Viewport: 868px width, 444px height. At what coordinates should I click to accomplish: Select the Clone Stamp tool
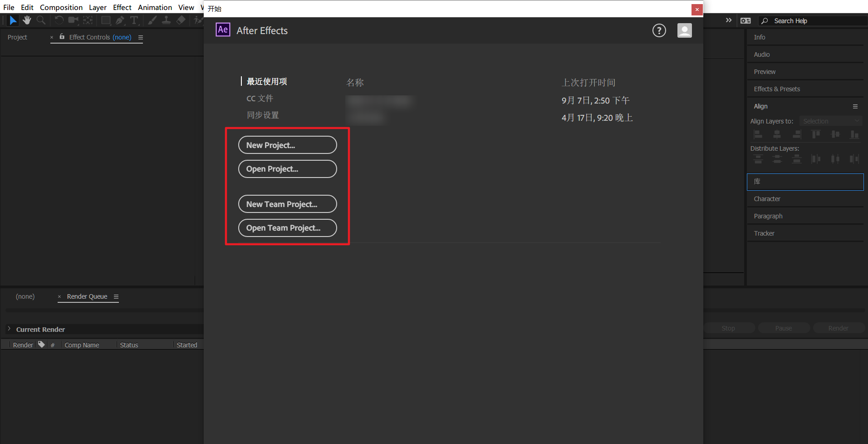click(x=167, y=20)
